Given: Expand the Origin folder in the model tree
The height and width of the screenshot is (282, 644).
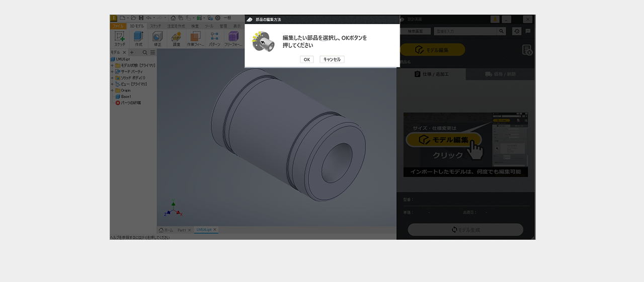Looking at the screenshot, I should click(112, 90).
